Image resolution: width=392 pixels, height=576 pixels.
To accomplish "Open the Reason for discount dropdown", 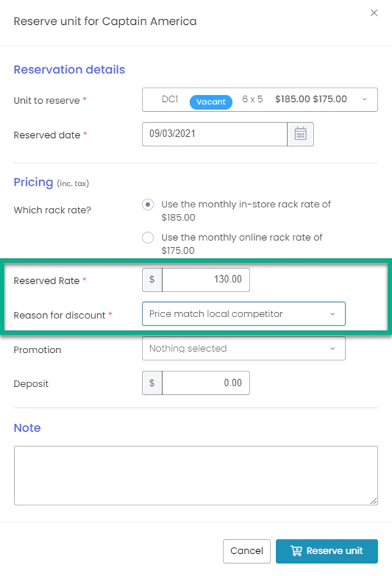I will [x=243, y=314].
